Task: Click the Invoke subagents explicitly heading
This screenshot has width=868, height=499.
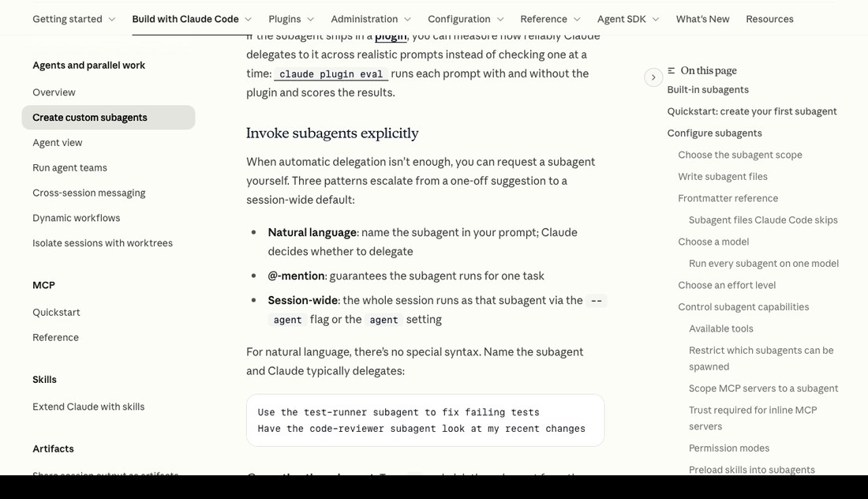Action: click(332, 133)
